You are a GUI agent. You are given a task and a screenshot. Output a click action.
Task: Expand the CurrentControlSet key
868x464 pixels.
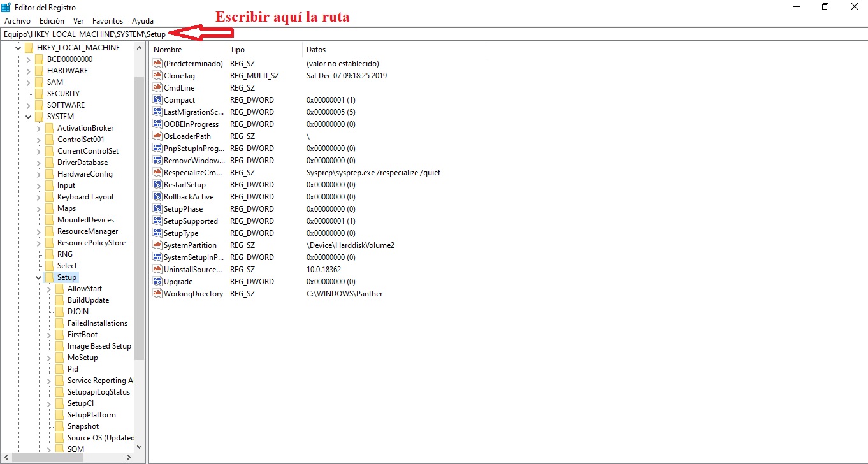(x=39, y=151)
